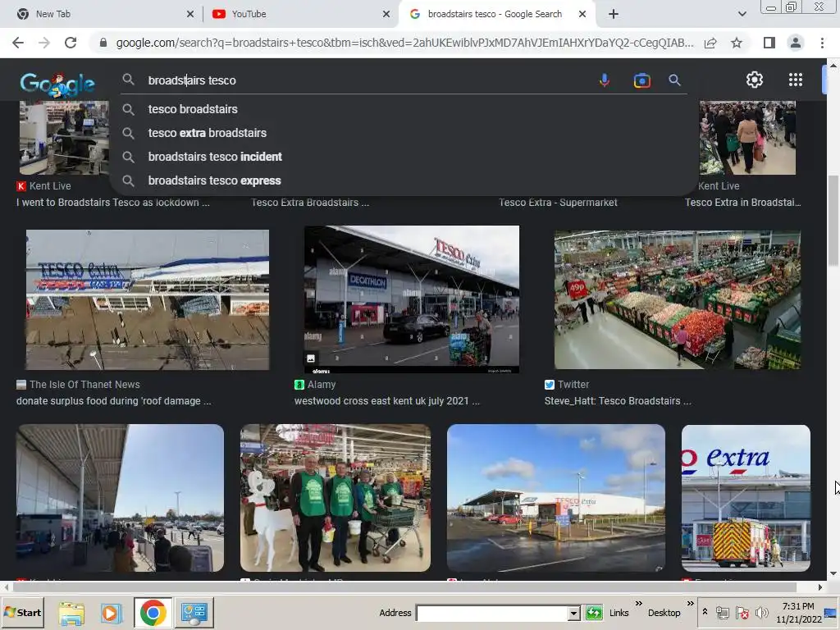Choose suggestion broadstairs tesco express
Screen dimensions: 840x630
(214, 180)
